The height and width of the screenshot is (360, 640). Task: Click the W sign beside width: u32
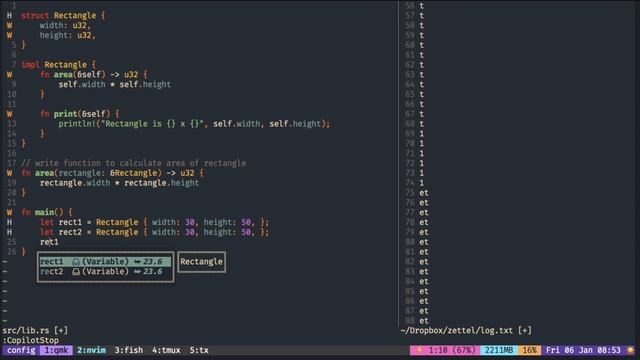9,25
